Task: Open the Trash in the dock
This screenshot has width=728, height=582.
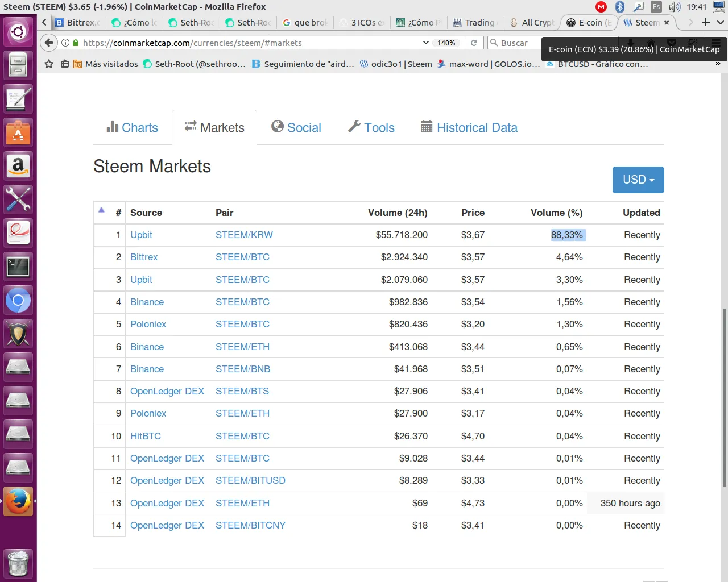Action: tap(18, 563)
